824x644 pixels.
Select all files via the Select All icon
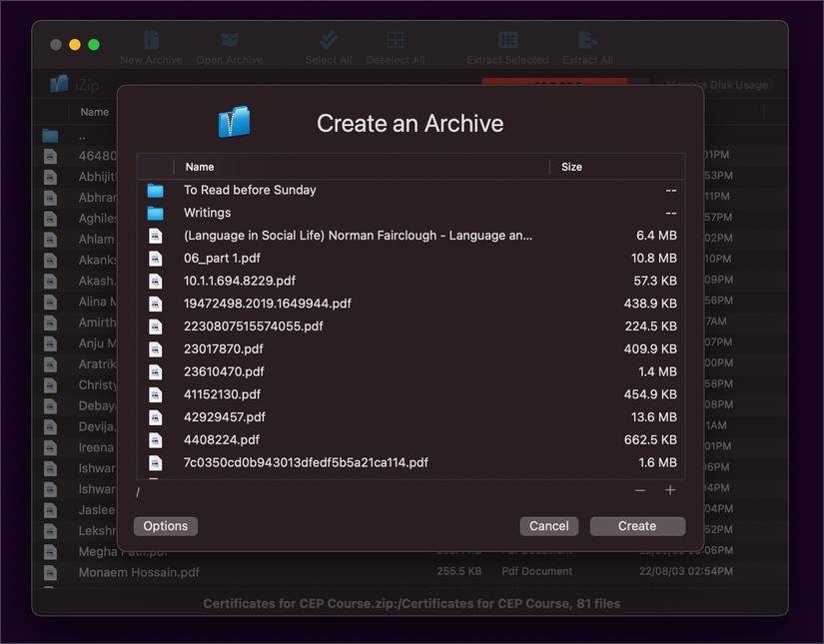(x=328, y=44)
